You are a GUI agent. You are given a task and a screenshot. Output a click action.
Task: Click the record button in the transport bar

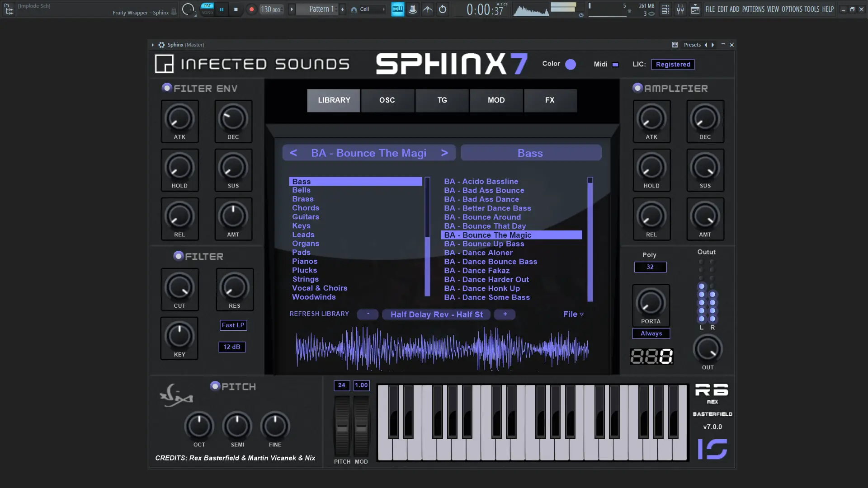(x=251, y=9)
